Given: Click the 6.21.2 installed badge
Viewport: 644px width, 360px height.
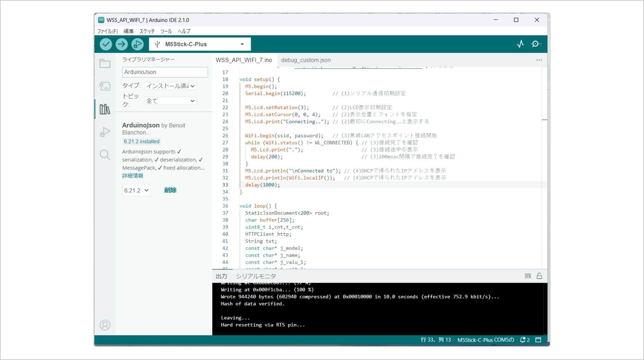Looking at the screenshot, I should click(141, 141).
